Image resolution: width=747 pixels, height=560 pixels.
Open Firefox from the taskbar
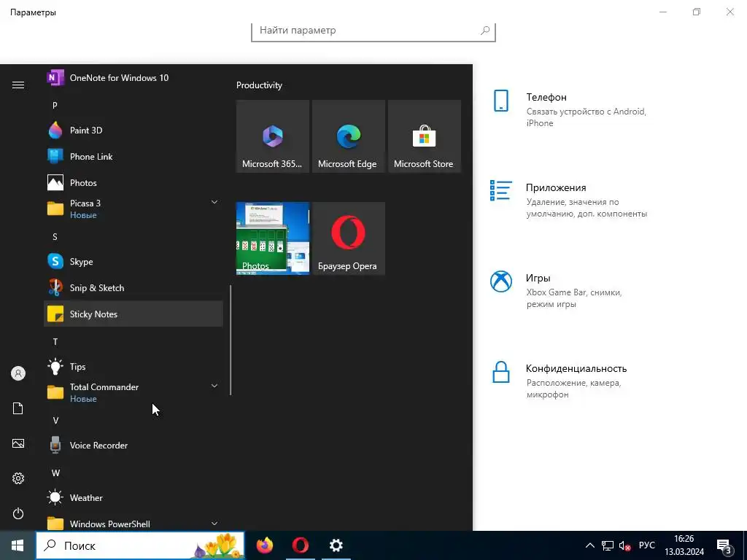(x=264, y=545)
